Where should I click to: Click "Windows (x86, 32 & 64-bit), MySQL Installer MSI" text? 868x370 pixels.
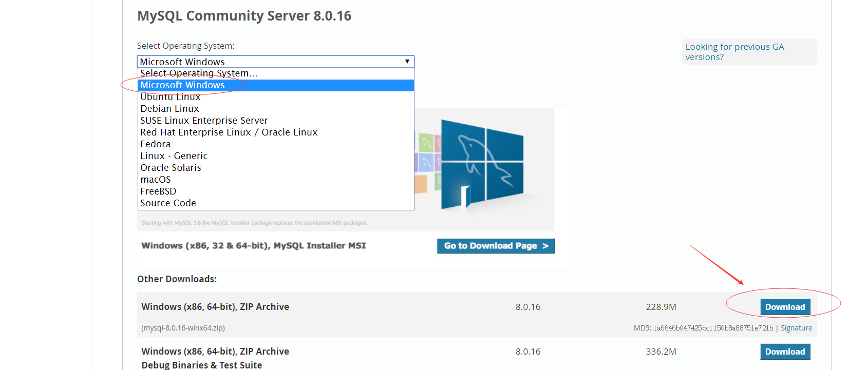(254, 246)
